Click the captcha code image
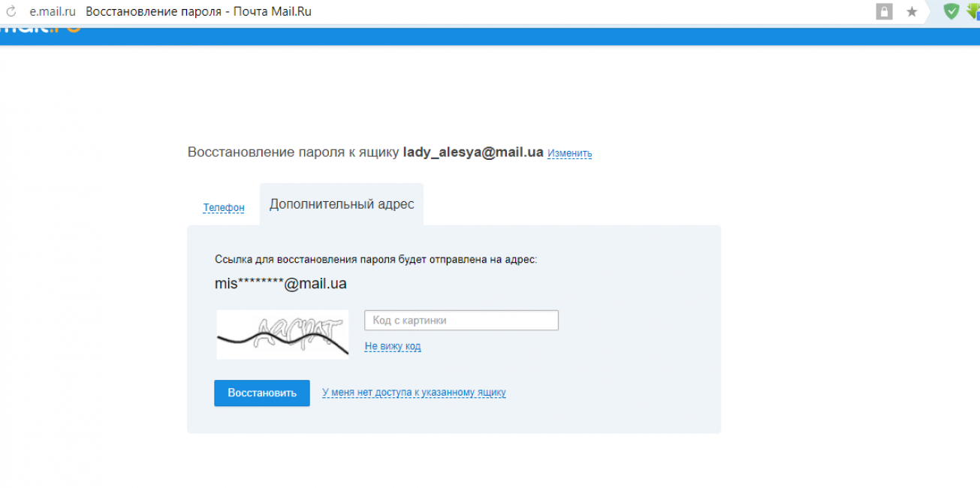Screen dimensions: 980x488 click(282, 334)
